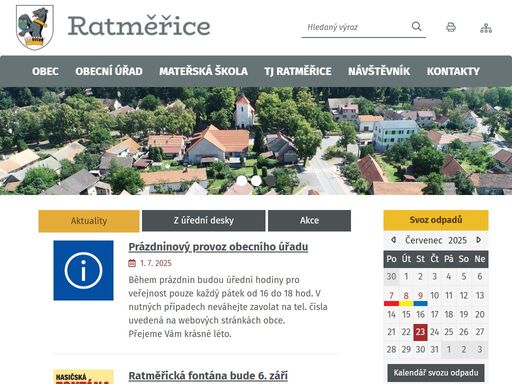
Task: Open Prázdninový provoz obecního úřadu article
Action: [x=218, y=247]
